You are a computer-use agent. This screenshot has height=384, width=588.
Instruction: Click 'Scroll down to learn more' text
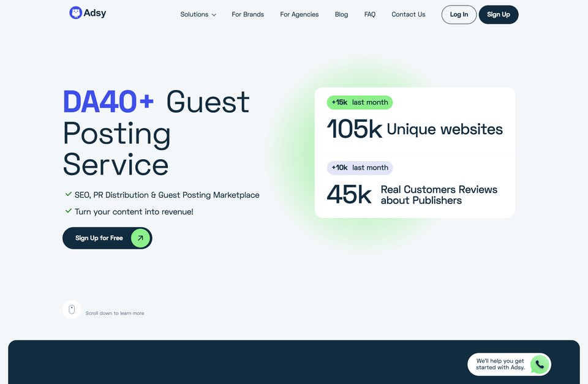click(115, 313)
